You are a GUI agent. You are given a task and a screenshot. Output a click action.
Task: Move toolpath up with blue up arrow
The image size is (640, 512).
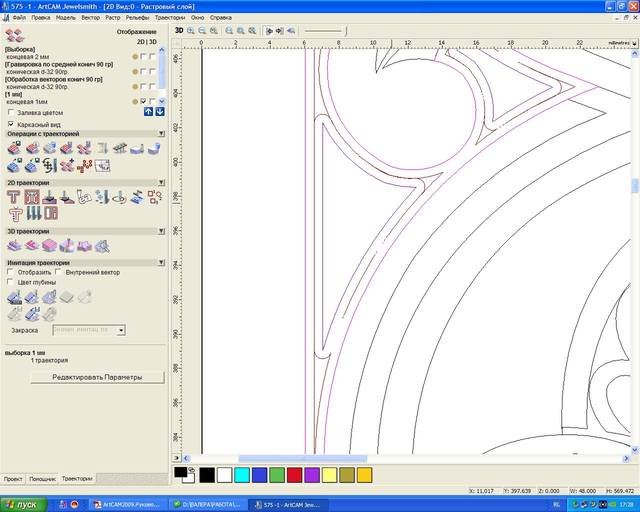[x=148, y=112]
